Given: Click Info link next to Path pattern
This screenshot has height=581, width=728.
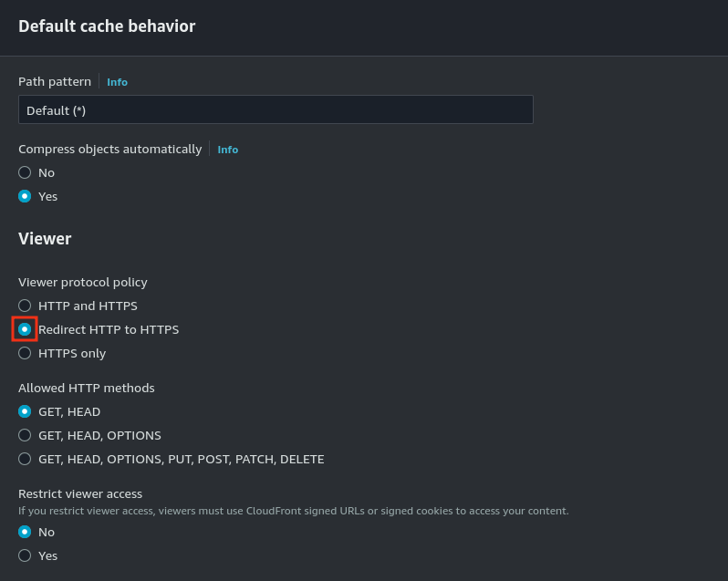Looking at the screenshot, I should pyautogui.click(x=117, y=82).
